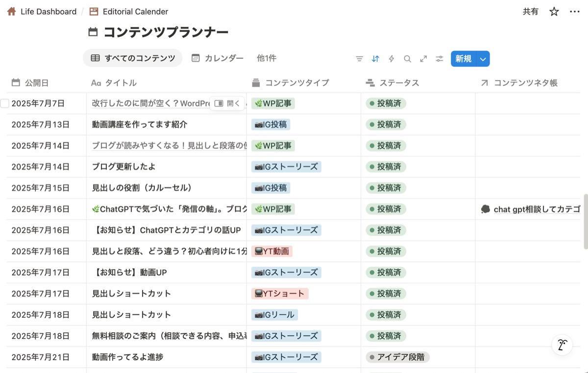Image resolution: width=588 pixels, height=373 pixels.
Task: Open the three-dot page menu
Action: 574,12
